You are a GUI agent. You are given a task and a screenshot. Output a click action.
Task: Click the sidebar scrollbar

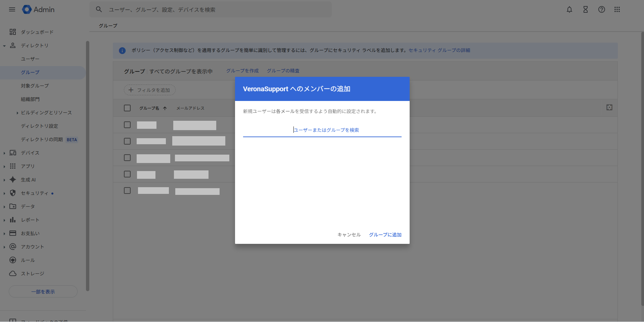(87, 166)
